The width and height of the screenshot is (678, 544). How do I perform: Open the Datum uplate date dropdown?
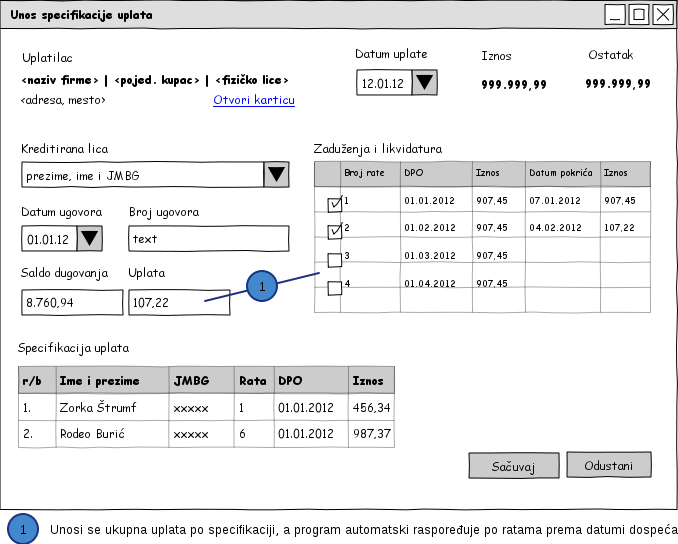point(424,83)
